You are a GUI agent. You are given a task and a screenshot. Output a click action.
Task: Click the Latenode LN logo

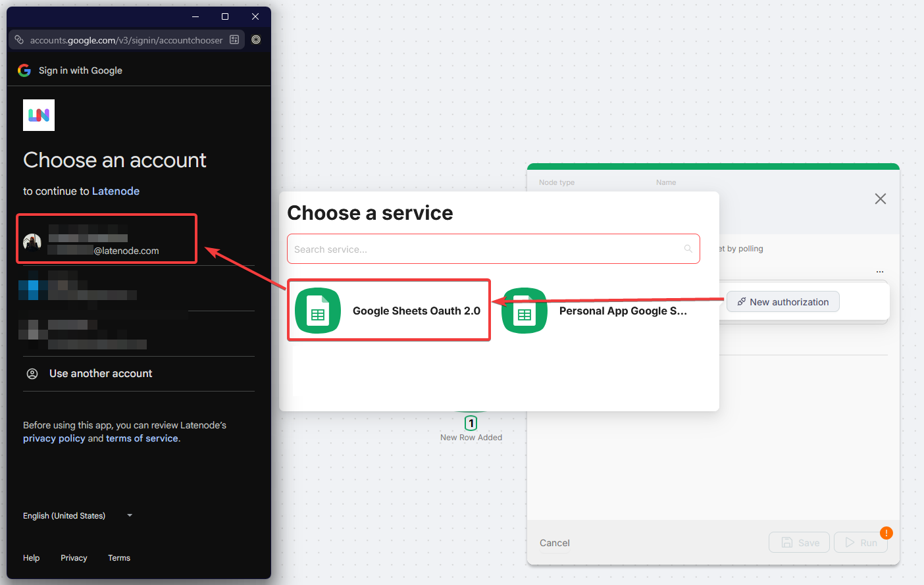pos(38,114)
